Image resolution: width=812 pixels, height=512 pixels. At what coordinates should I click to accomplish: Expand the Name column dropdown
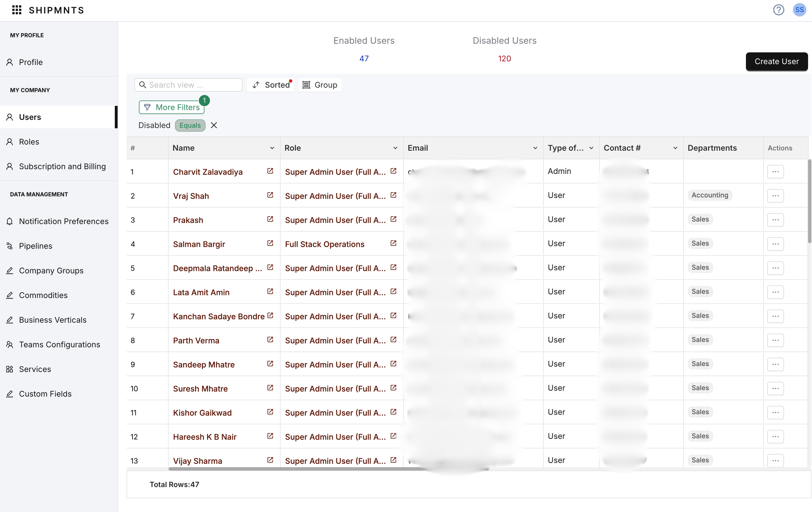point(272,148)
